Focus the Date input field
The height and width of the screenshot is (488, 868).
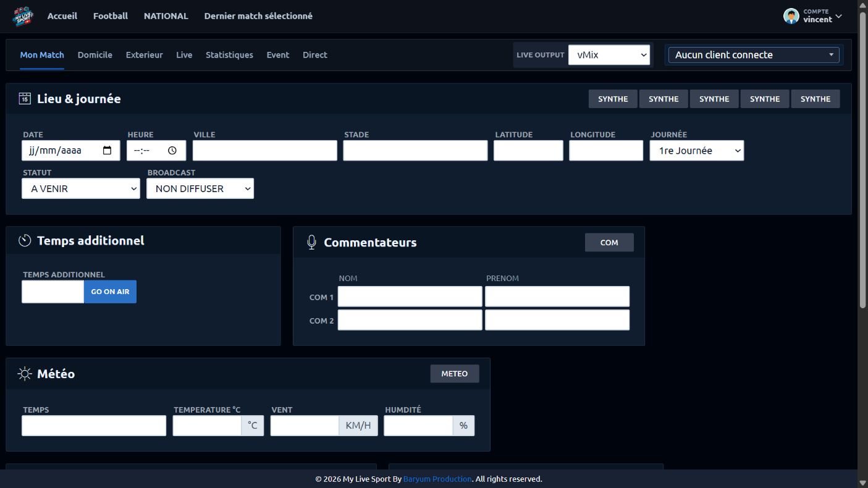click(71, 151)
